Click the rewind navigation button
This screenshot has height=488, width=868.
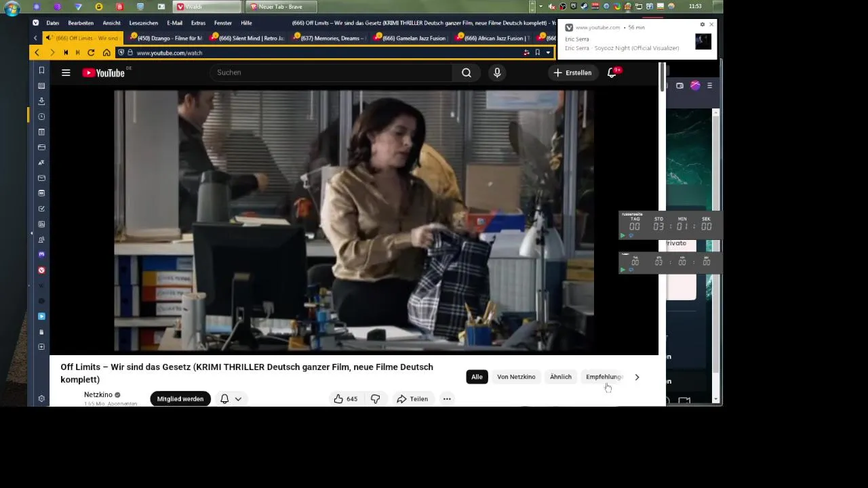(66, 53)
